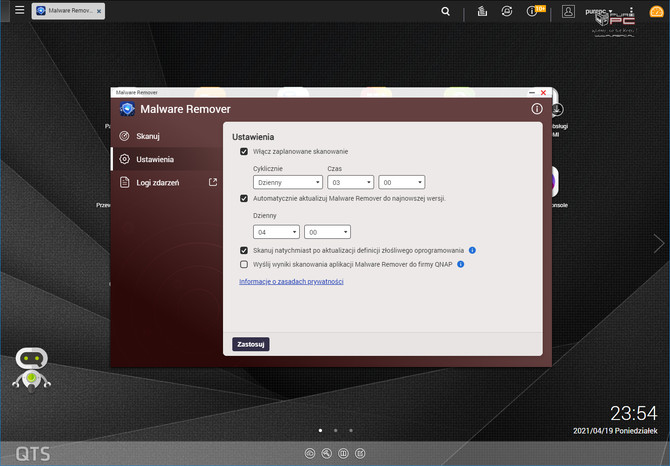Click the Qboost robot assistant icon
Screen dimensions: 670x466
tap(32, 370)
